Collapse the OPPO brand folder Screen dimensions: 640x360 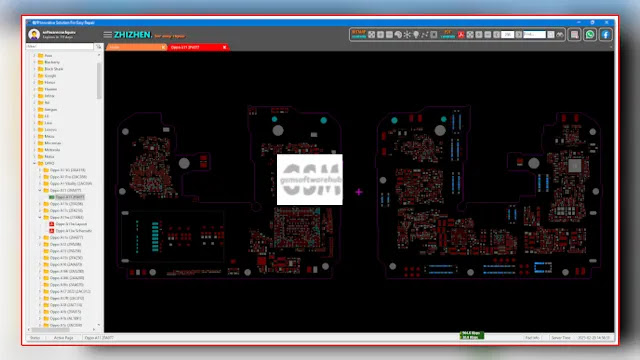(34, 163)
